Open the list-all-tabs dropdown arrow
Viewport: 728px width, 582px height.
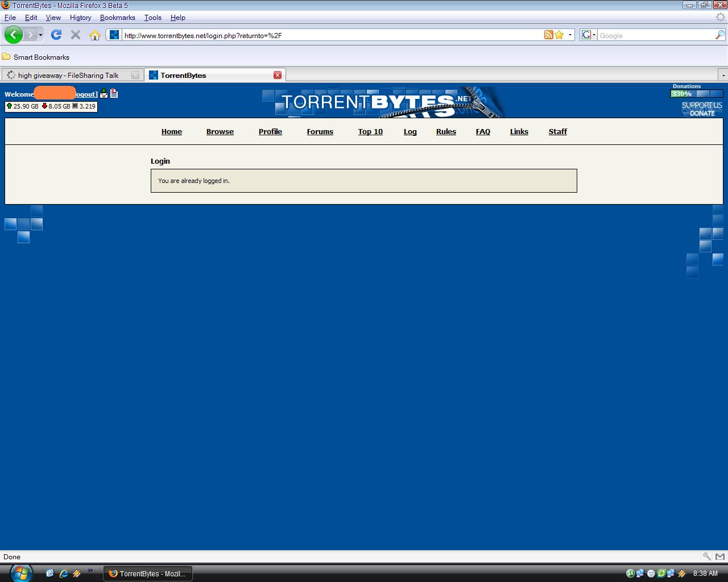click(x=723, y=75)
